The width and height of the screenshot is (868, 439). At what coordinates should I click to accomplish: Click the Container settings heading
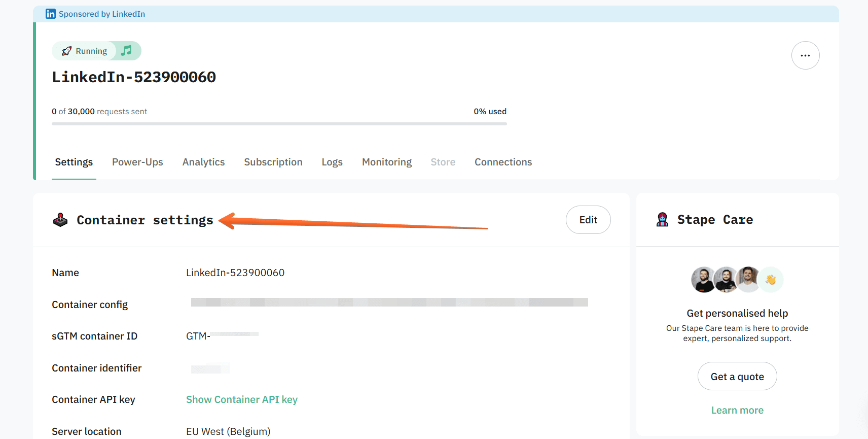tap(145, 220)
